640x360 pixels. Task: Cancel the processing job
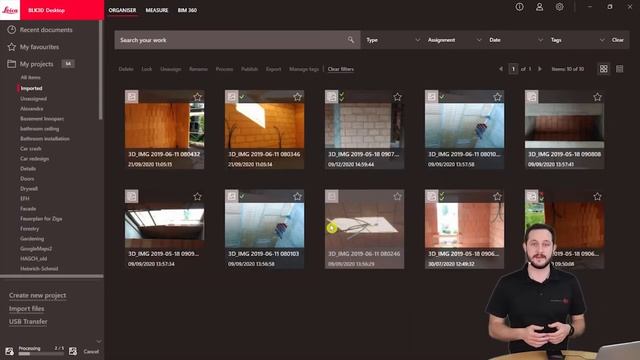[x=91, y=351]
